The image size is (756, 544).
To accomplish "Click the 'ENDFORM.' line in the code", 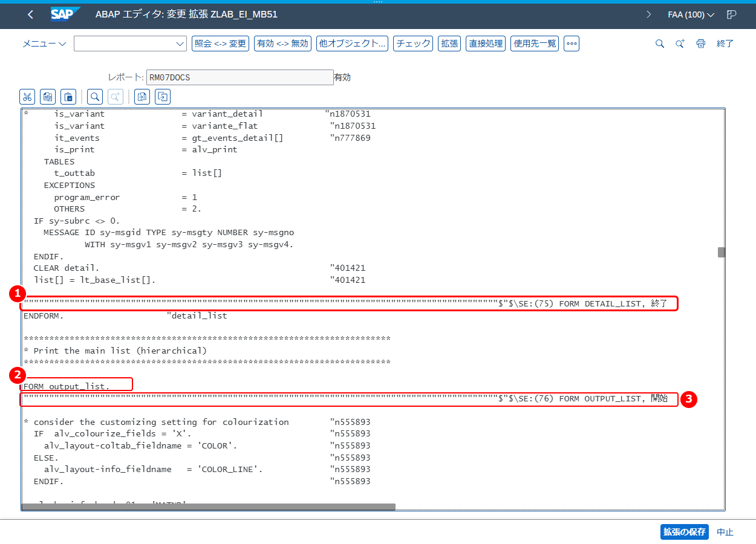I will point(44,316).
